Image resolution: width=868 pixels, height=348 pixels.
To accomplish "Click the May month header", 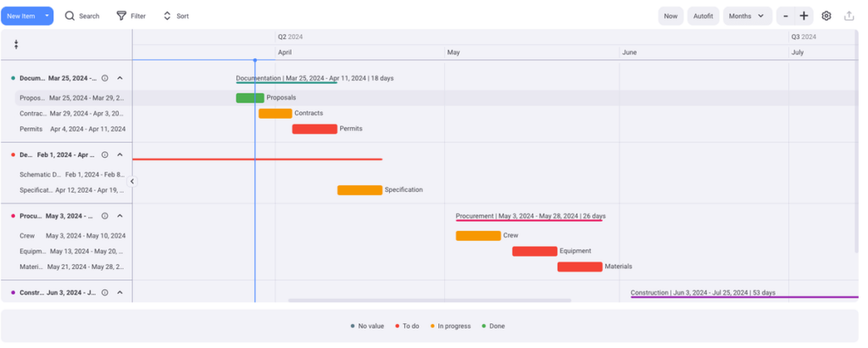I will 453,52.
